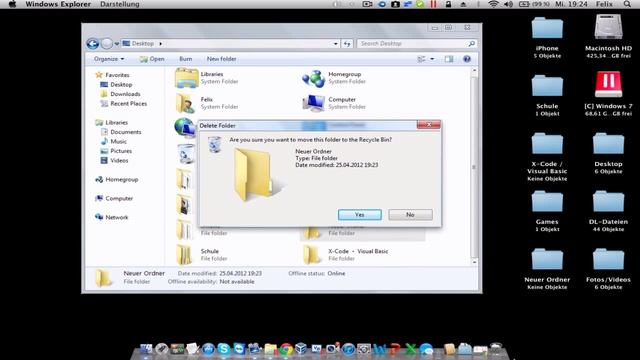Select the Games folder on Mac desktop

(547, 202)
